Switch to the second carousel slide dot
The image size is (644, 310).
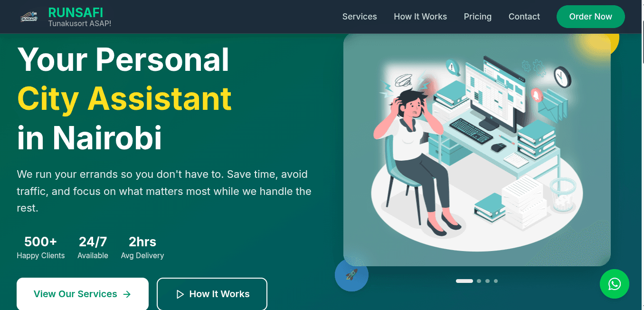pos(479,281)
